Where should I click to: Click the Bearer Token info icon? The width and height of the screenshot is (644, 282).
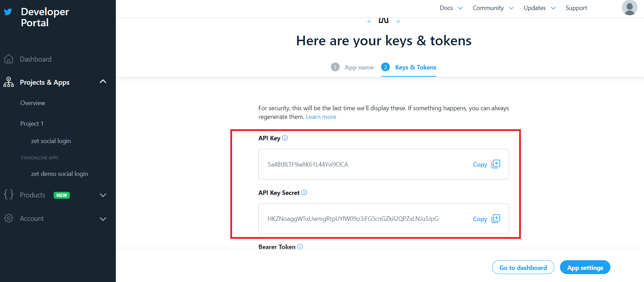tap(300, 246)
